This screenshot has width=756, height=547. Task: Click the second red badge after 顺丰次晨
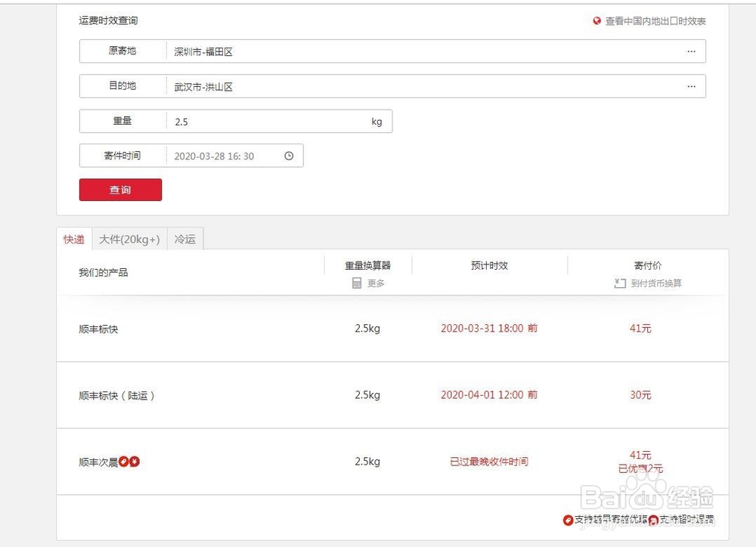tap(135, 462)
